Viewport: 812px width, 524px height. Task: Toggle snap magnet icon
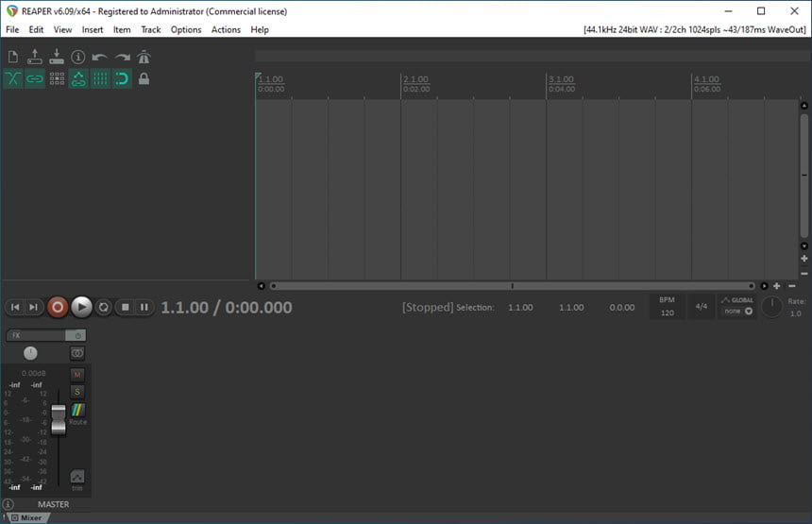[122, 78]
